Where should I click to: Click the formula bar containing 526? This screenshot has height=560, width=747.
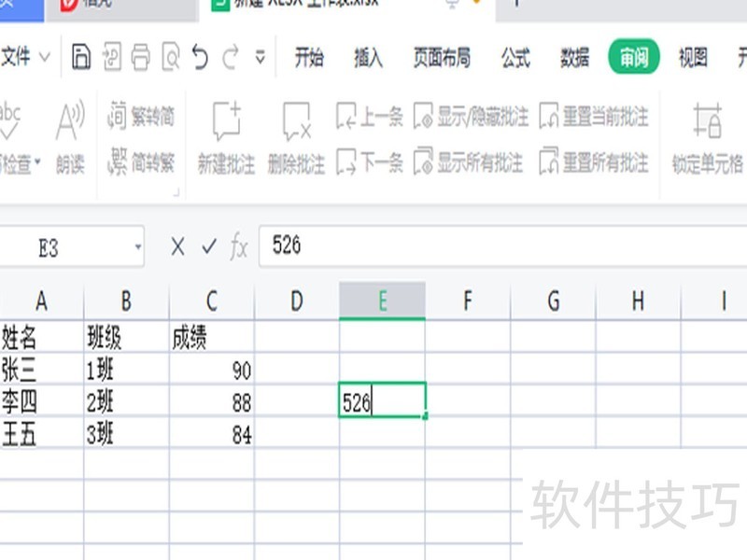(x=502, y=246)
